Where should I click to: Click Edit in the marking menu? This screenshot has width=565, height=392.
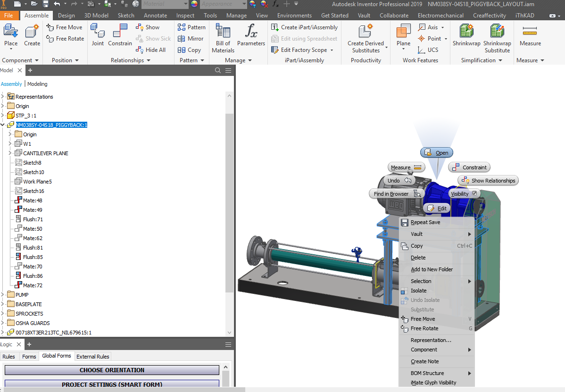tap(437, 208)
